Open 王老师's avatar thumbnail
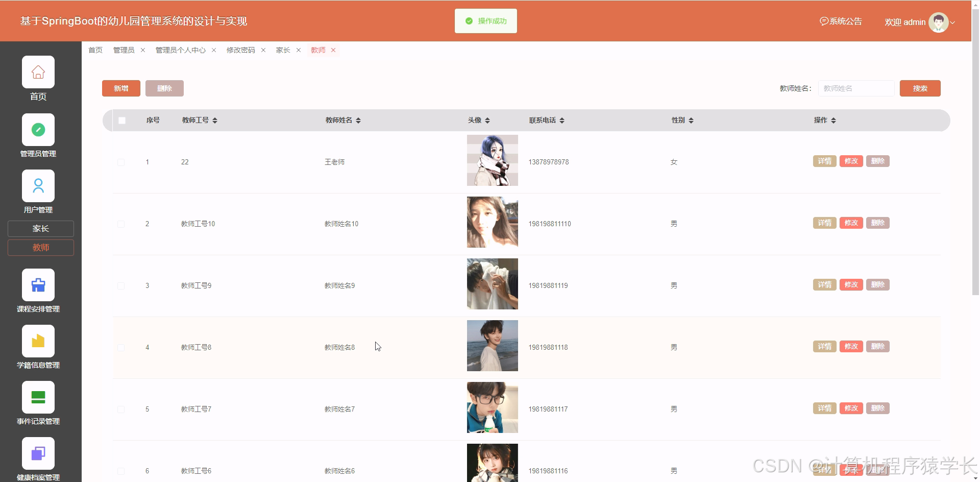 click(493, 160)
